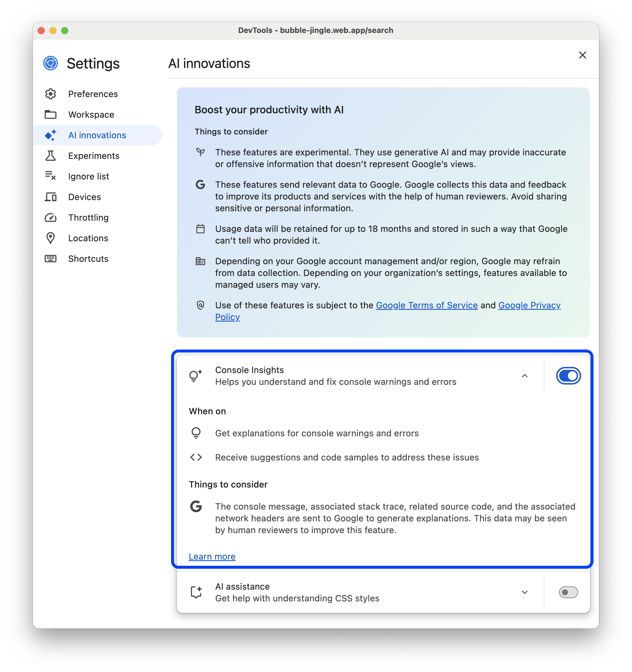Click the Workspace folder icon
The image size is (632, 672).
point(52,114)
